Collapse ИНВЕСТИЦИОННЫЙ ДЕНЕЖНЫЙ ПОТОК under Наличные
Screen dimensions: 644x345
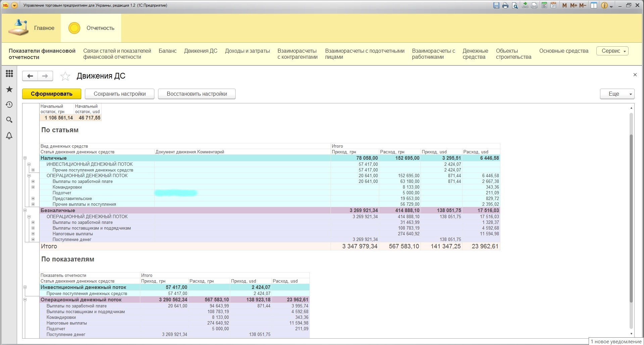[x=29, y=164]
